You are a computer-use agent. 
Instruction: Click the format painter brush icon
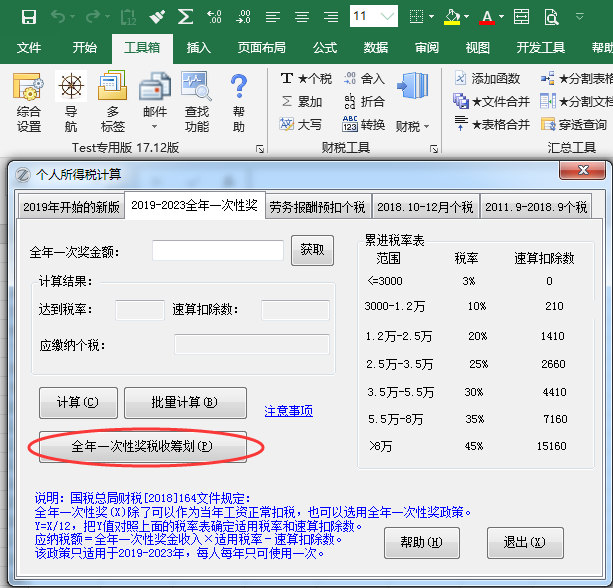point(157,16)
